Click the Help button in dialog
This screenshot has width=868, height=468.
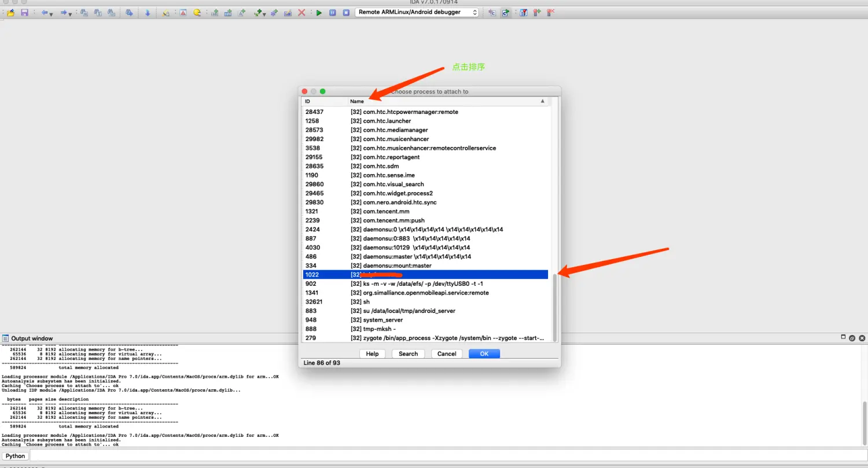point(372,353)
